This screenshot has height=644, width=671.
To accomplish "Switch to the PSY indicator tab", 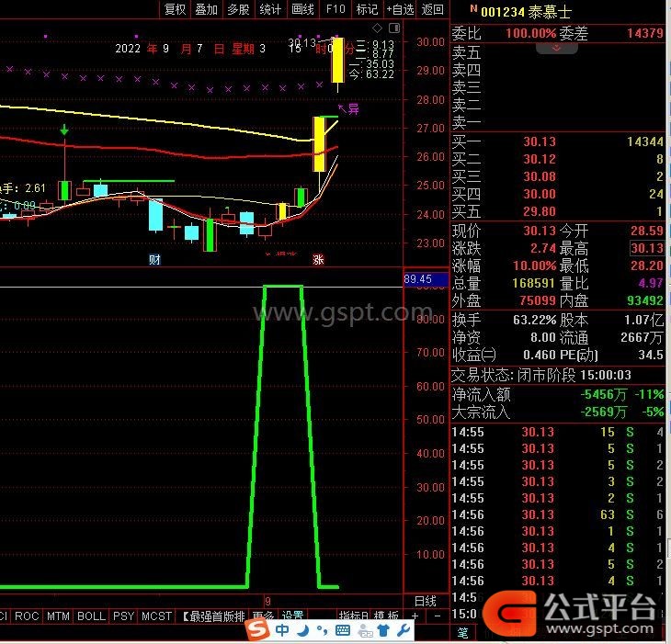I will (123, 616).
